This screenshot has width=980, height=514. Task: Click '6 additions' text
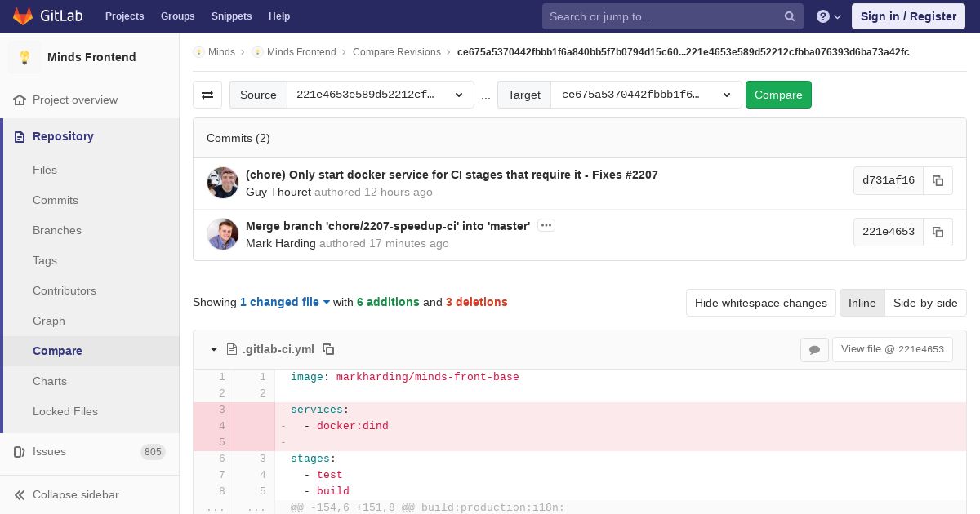(x=388, y=302)
